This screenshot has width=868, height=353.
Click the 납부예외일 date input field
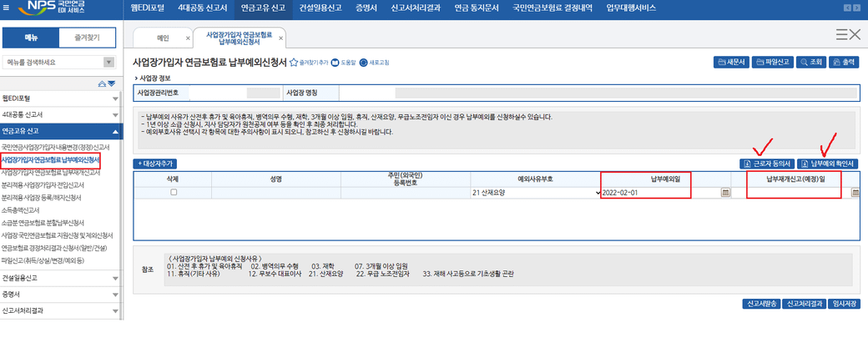click(x=659, y=193)
